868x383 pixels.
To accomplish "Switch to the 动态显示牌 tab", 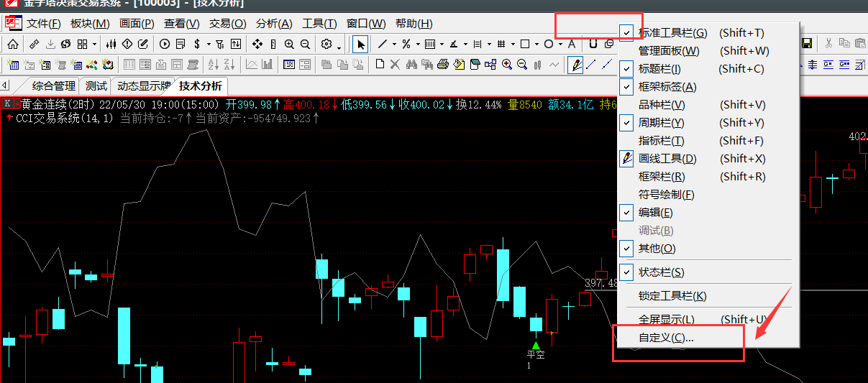I will [x=144, y=86].
